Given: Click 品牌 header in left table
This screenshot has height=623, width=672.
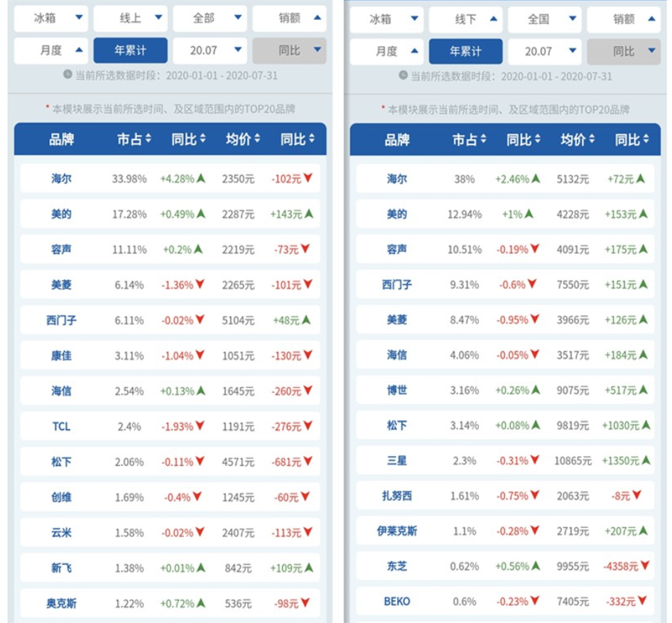Looking at the screenshot, I should [x=61, y=139].
